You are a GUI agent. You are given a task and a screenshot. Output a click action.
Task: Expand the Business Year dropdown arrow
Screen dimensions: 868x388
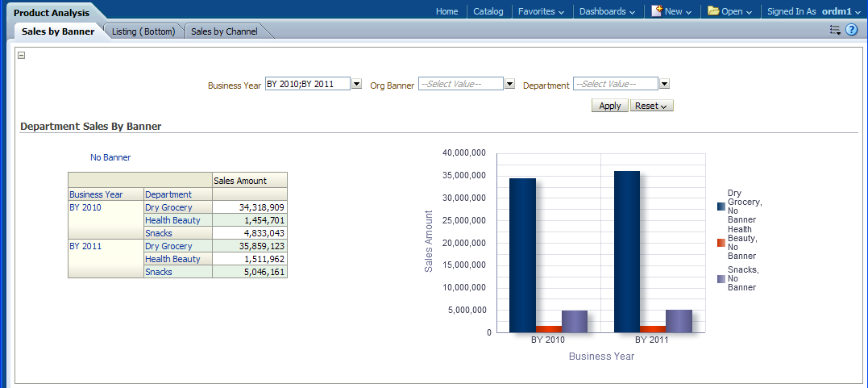[x=356, y=84]
